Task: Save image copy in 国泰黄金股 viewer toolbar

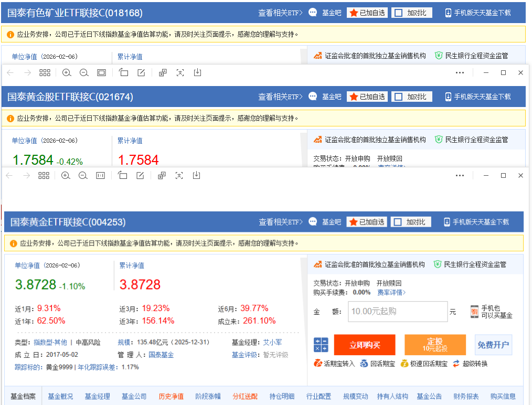Action: [x=197, y=72]
